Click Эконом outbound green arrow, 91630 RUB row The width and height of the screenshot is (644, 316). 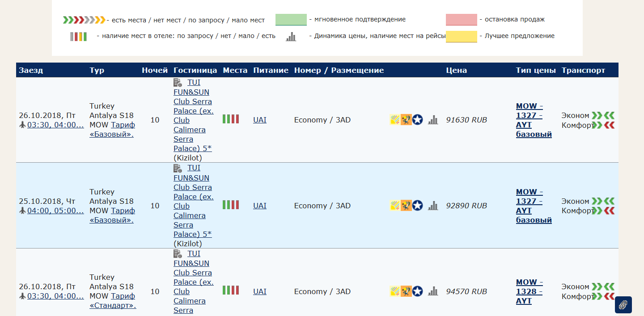coord(597,115)
